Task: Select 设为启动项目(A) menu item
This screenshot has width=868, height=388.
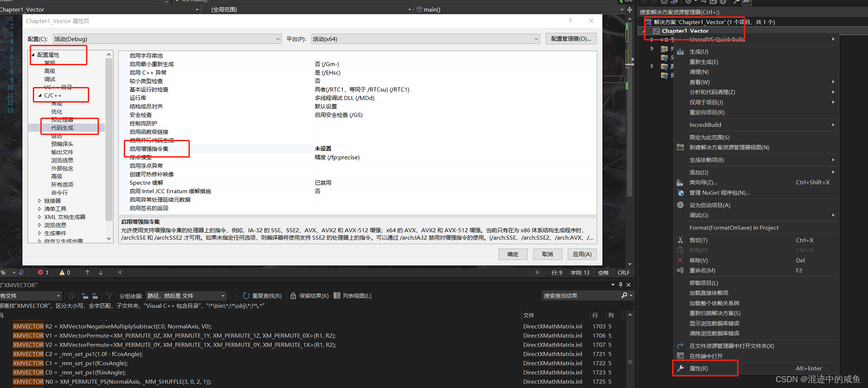Action: (756, 205)
